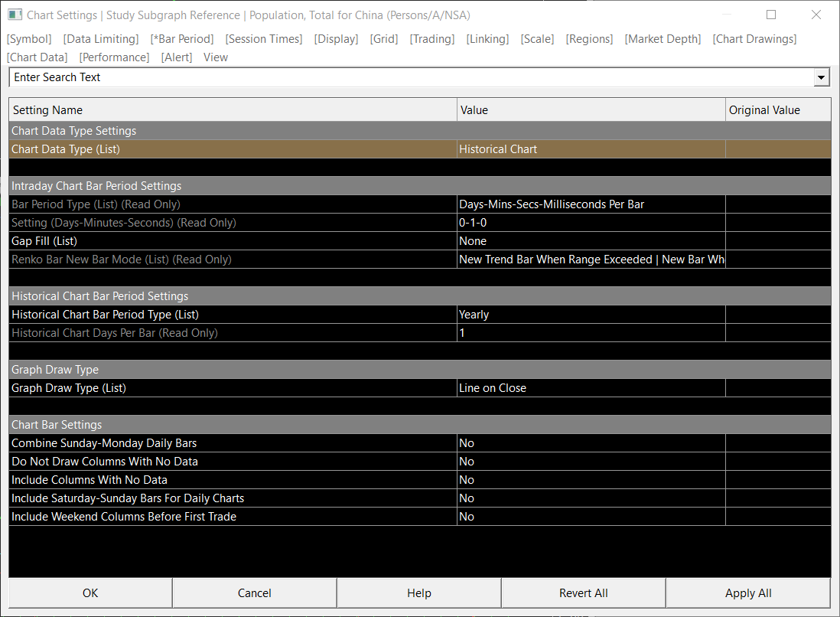The width and height of the screenshot is (840, 617).
Task: Select the Chart Data Type value Historical Chart
Action: [x=591, y=149]
